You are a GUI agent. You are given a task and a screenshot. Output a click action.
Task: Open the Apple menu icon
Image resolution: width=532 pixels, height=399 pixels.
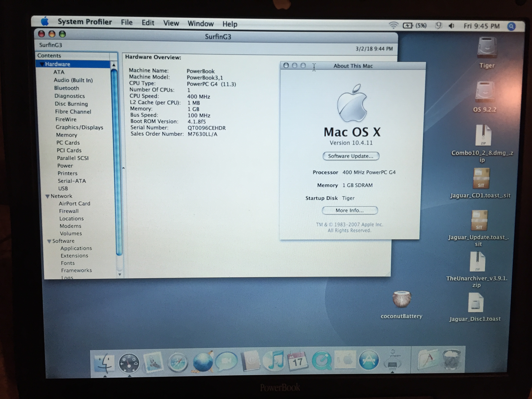(45, 21)
